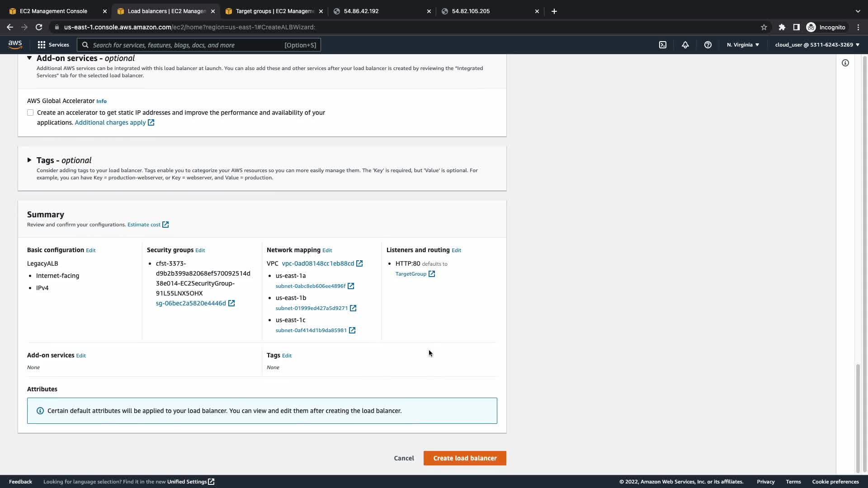Bookmark this page with star icon

click(x=764, y=27)
